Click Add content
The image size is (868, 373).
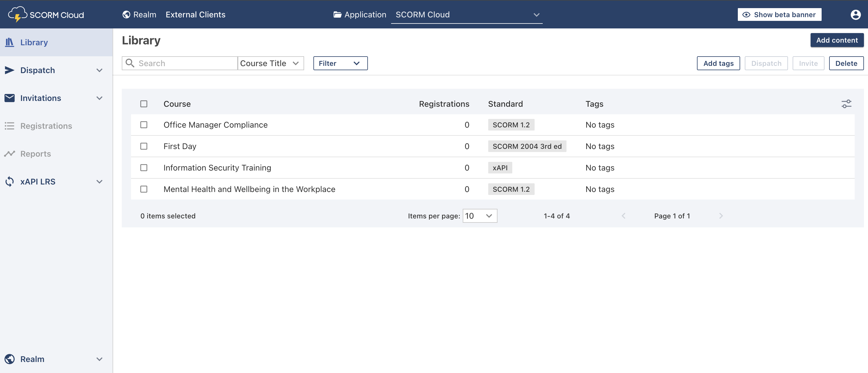[x=837, y=40]
